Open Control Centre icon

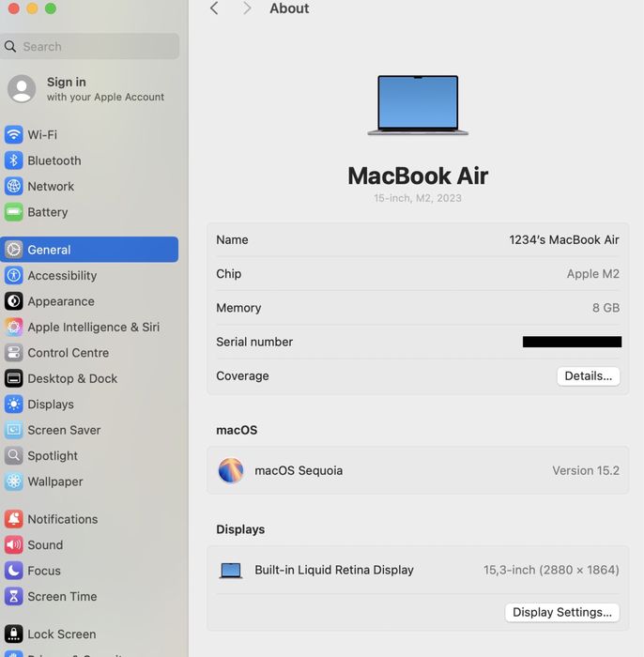pyautogui.click(x=13, y=353)
